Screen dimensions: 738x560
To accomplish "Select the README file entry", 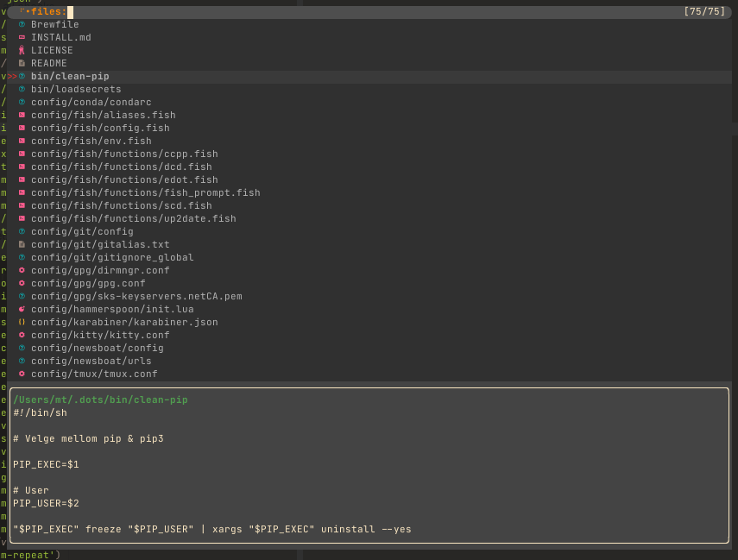I will click(x=49, y=63).
